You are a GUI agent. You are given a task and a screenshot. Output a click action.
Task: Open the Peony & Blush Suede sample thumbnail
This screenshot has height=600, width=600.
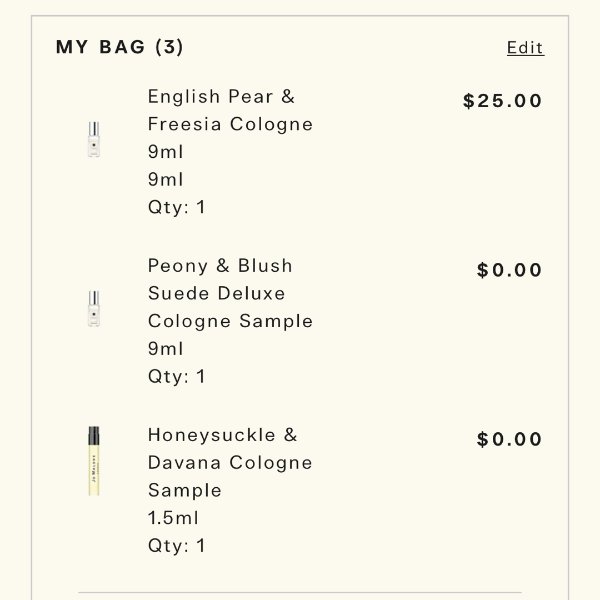pos(94,308)
